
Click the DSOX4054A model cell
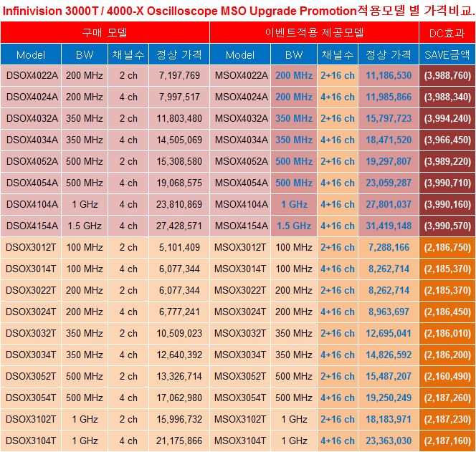pos(31,183)
